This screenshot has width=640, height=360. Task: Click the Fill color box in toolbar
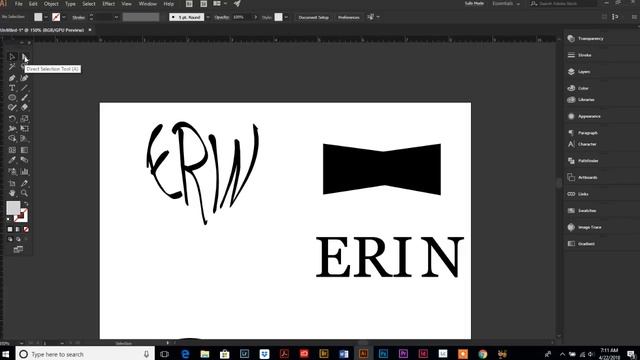click(13, 207)
